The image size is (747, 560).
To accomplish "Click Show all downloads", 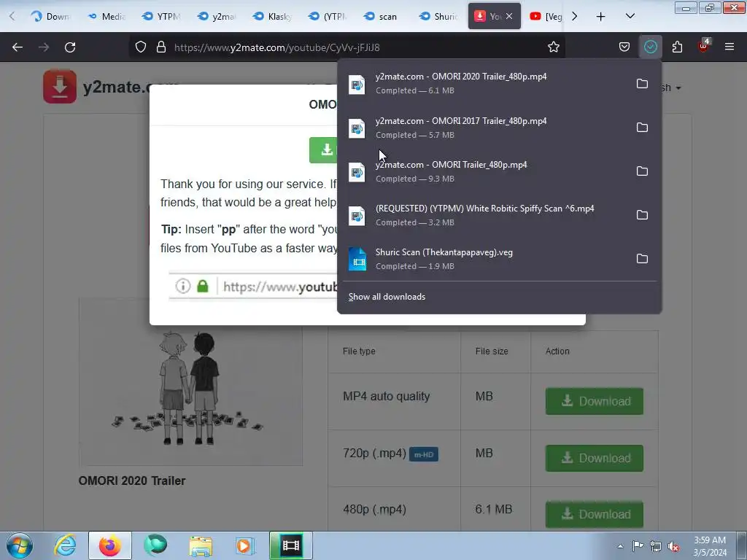I will click(387, 297).
